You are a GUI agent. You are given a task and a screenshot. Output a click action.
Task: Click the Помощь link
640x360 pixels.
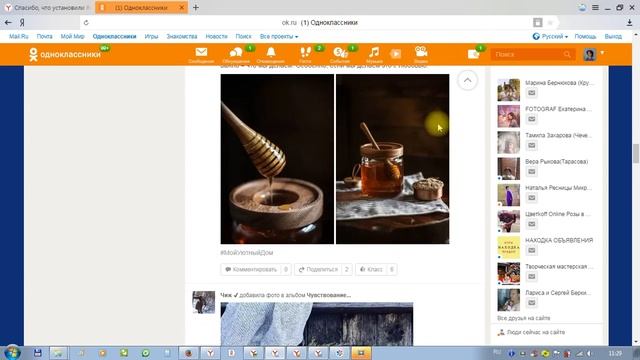[585, 36]
